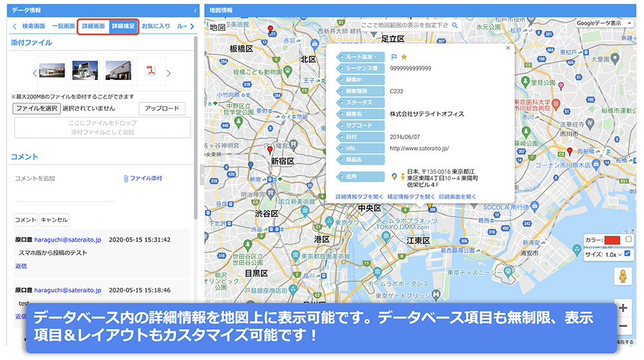Open the first house photo thumbnail

coord(52,71)
